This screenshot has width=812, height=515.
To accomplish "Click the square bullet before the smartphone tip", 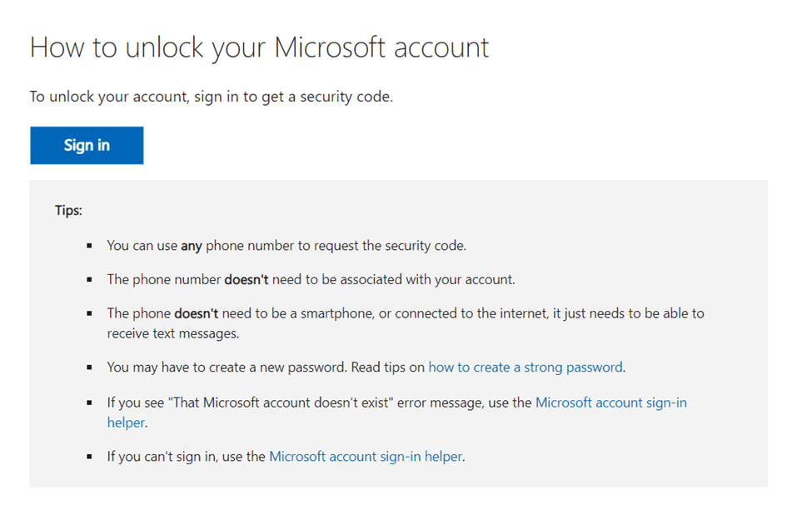I will coord(90,313).
